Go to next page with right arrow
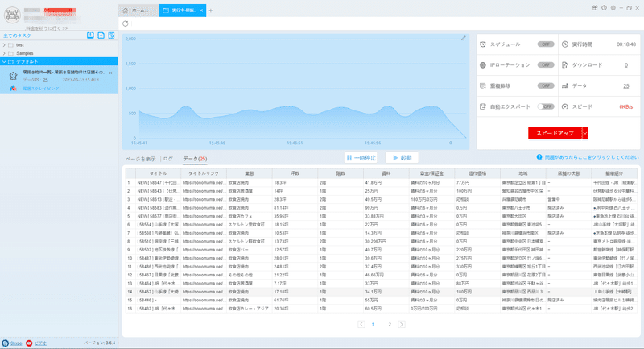The height and width of the screenshot is (349, 644). pyautogui.click(x=402, y=324)
